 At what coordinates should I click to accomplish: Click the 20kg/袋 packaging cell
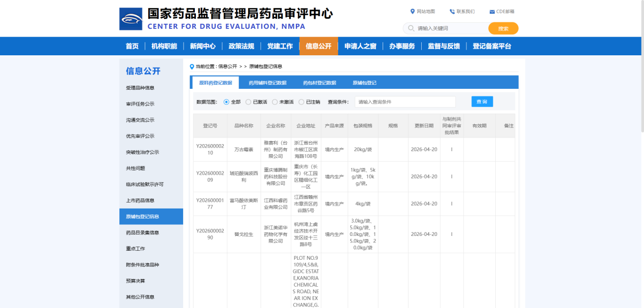tap(363, 150)
